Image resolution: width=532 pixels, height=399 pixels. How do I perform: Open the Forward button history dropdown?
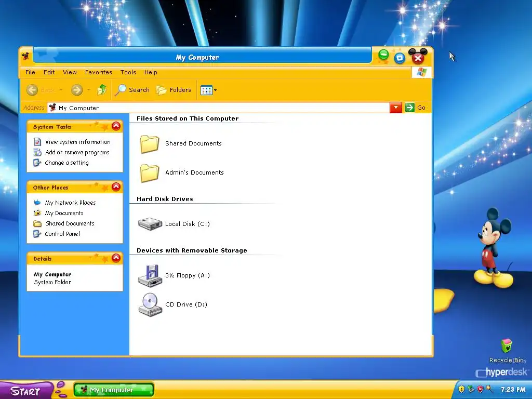point(88,90)
